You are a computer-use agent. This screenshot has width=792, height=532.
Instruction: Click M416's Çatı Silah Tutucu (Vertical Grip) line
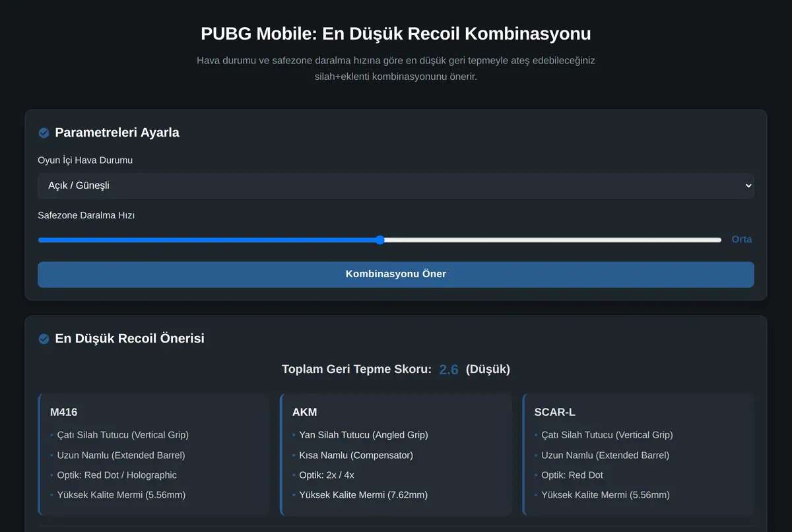pos(123,435)
